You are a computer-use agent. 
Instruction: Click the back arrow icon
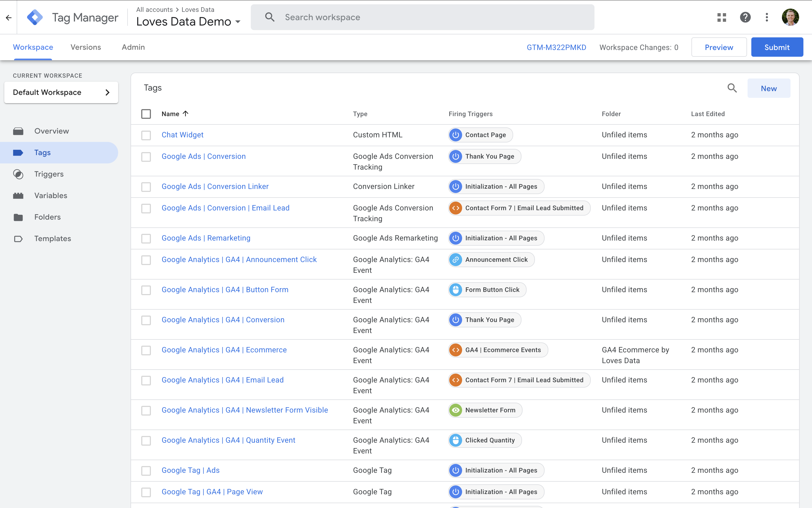click(9, 17)
